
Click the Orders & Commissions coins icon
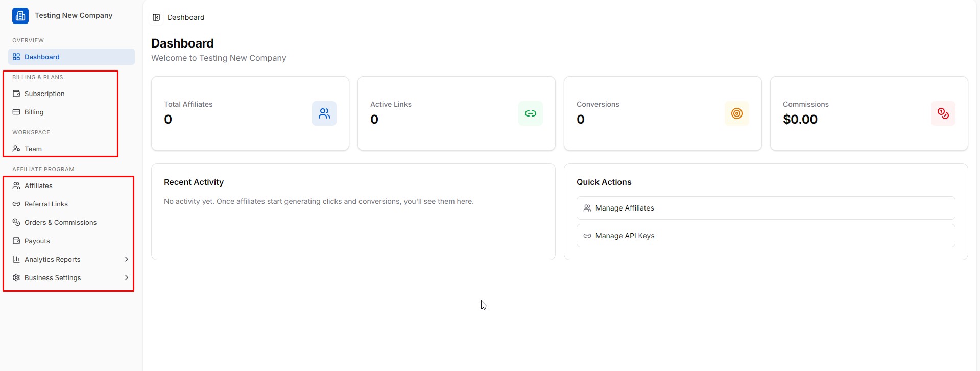tap(16, 222)
